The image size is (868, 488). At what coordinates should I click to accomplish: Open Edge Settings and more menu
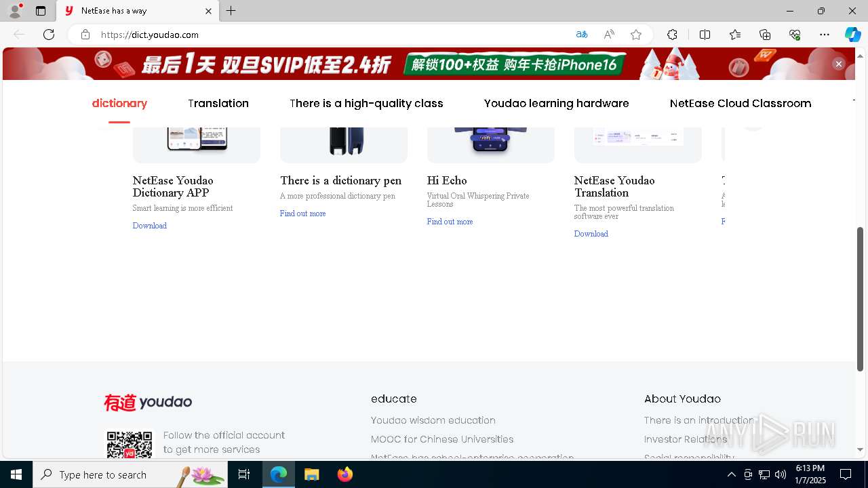click(825, 35)
